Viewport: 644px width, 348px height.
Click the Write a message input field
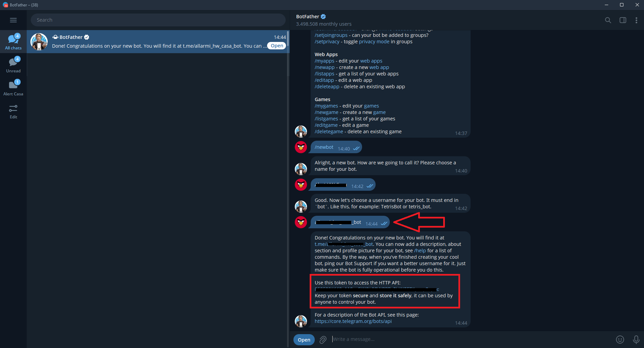coord(470,339)
